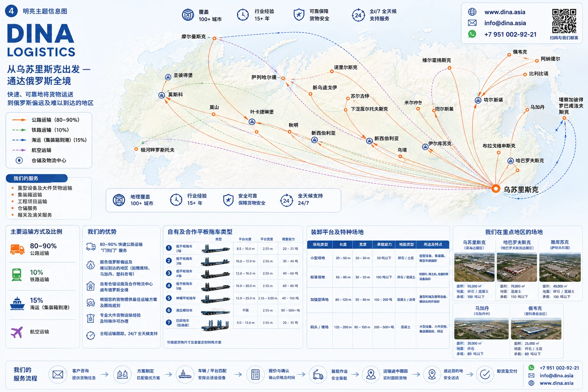Click the shield icon for reliable cargo safety
This screenshot has width=588, height=392.
(x=299, y=15)
